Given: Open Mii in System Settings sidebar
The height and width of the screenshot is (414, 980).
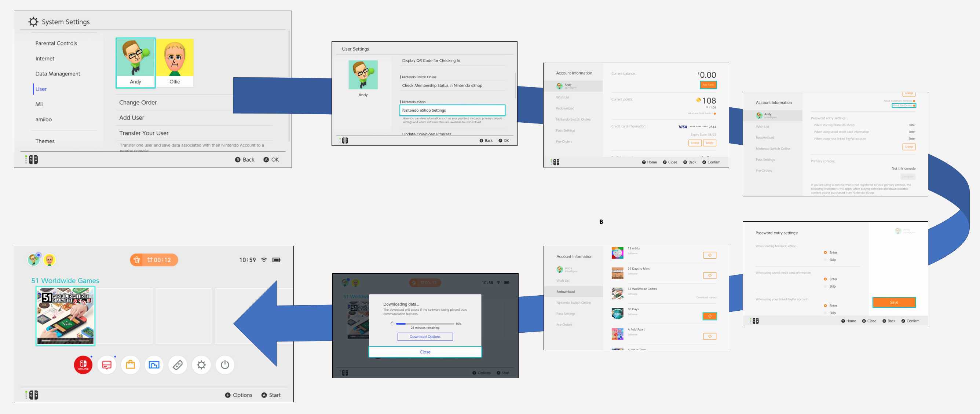Looking at the screenshot, I should 39,104.
